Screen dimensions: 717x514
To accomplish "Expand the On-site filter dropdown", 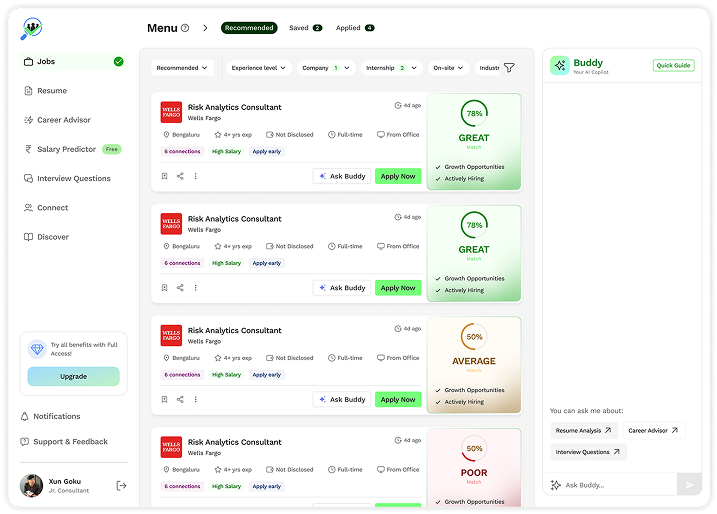I will [448, 68].
